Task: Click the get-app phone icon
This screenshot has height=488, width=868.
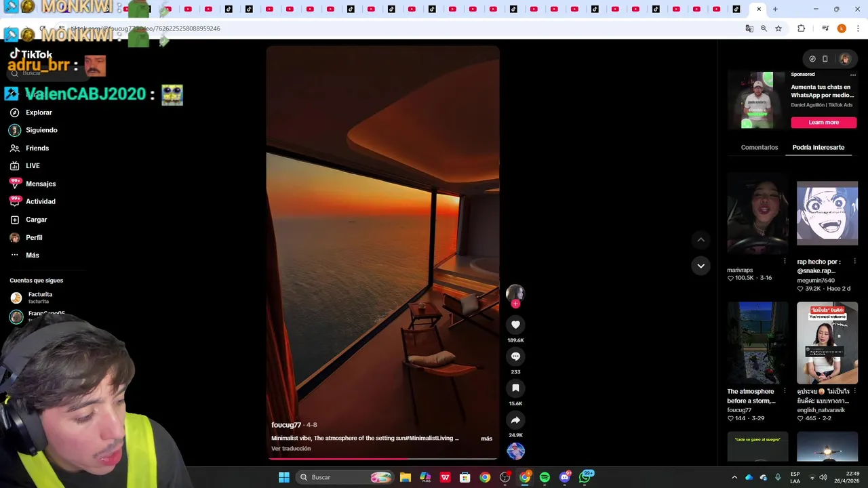Action: coord(825,59)
